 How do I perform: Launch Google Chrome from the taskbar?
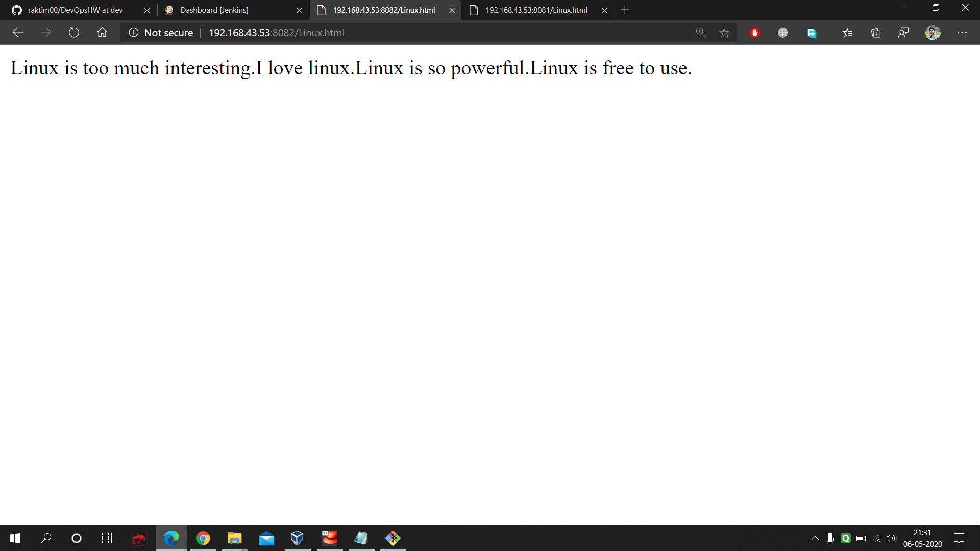click(x=203, y=538)
